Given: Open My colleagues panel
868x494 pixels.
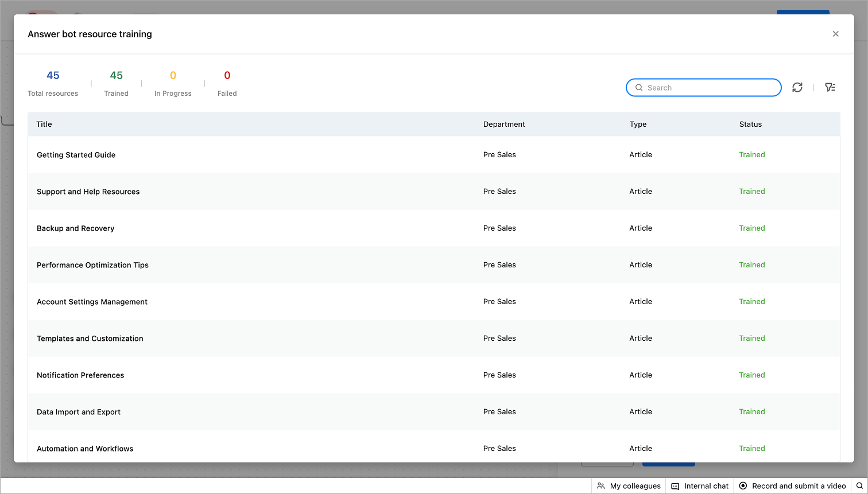Looking at the screenshot, I should click(x=629, y=486).
